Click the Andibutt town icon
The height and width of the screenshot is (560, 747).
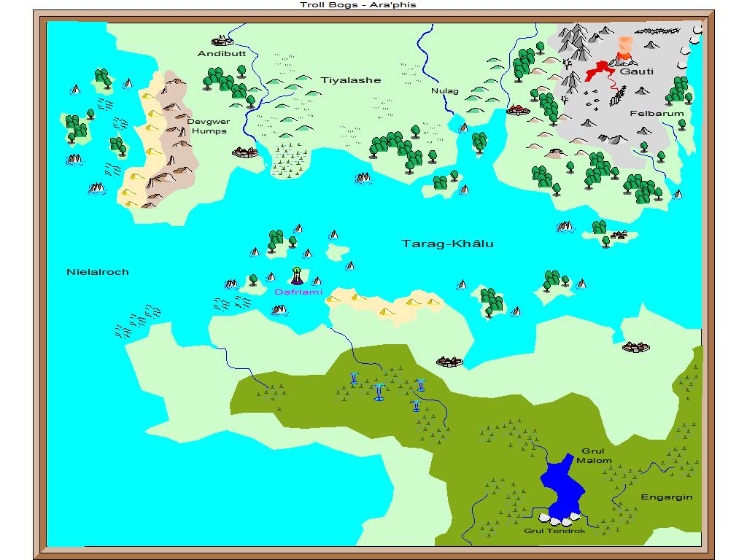tap(222, 41)
